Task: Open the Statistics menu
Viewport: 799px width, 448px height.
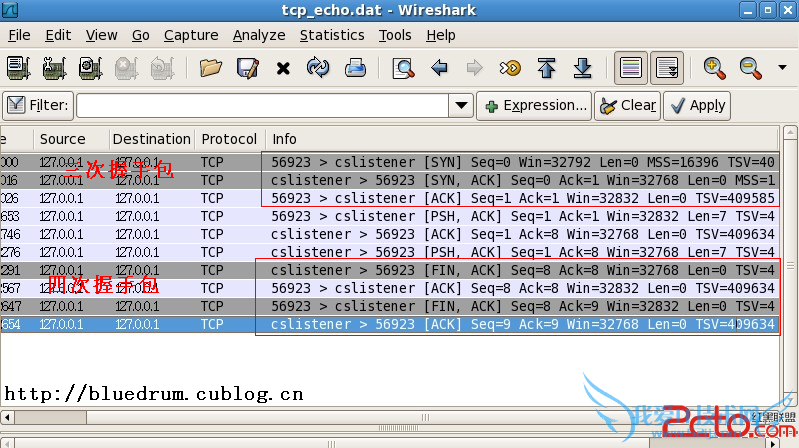Action: (x=332, y=35)
